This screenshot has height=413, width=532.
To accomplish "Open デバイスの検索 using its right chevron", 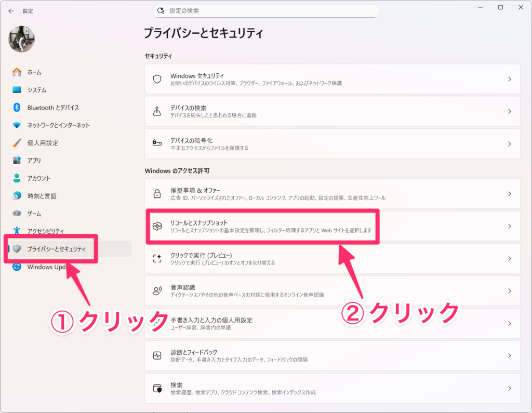I will [510, 111].
